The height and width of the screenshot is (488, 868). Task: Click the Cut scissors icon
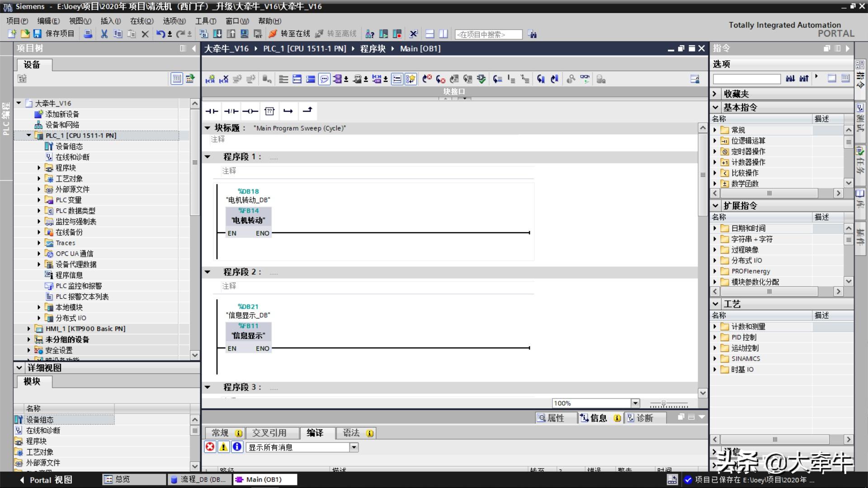click(104, 34)
